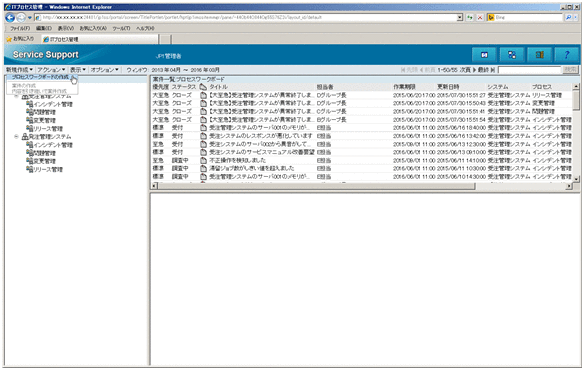Click the previous page arrow beside 前頁

coord(422,70)
